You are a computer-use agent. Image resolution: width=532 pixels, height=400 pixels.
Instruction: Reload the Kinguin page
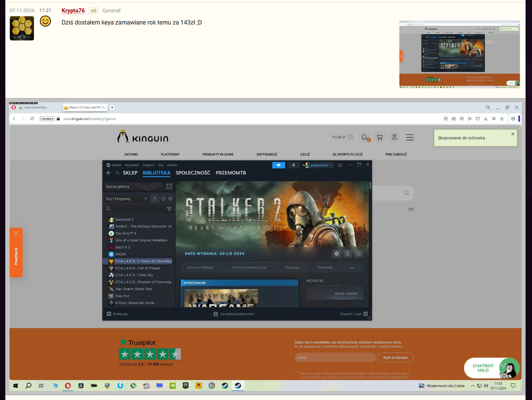pyautogui.click(x=32, y=119)
